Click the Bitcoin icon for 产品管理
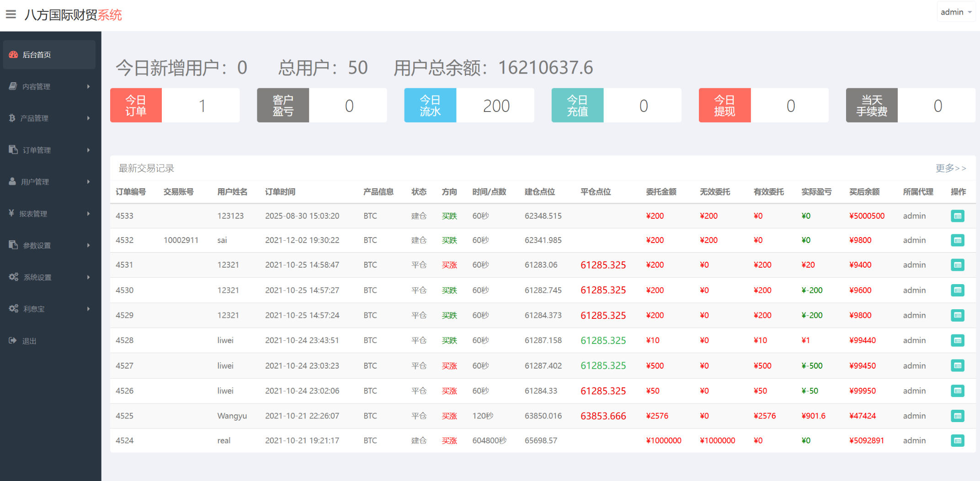The image size is (980, 481). click(12, 118)
